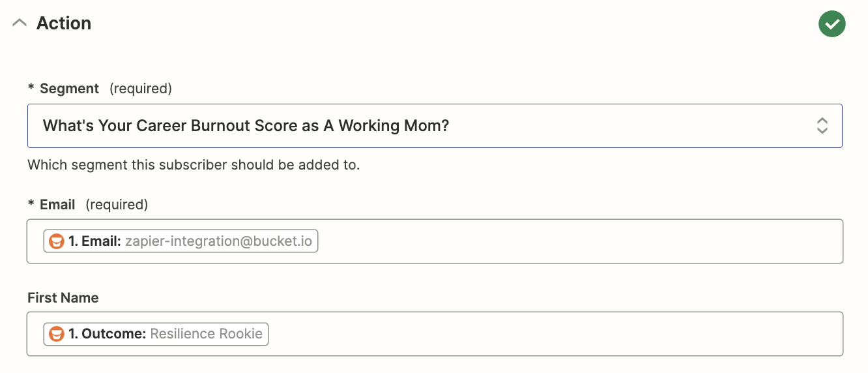Collapse the Action section chevron

[x=20, y=23]
